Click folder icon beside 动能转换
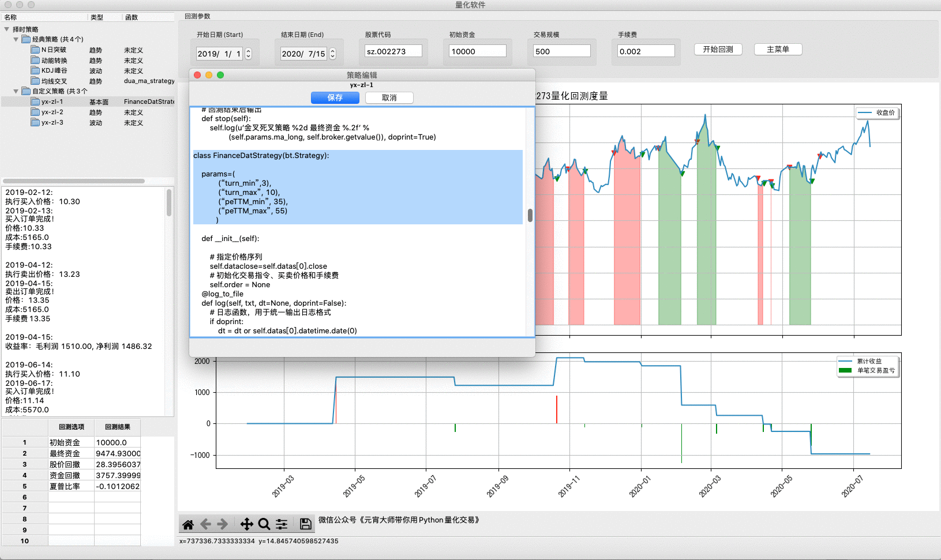The width and height of the screenshot is (941, 560). tap(35, 60)
